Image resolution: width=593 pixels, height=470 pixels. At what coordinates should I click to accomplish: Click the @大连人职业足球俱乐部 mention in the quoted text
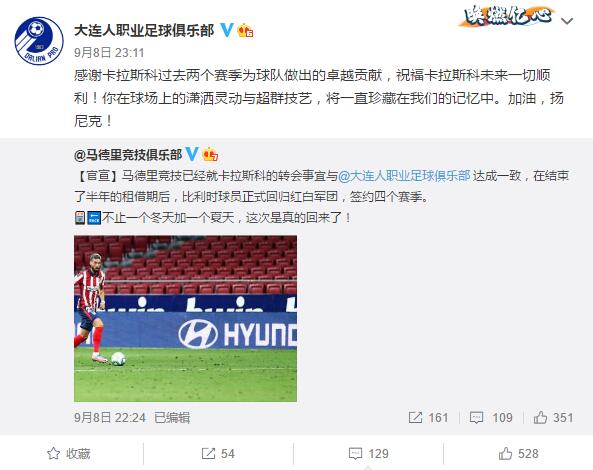pos(404,176)
